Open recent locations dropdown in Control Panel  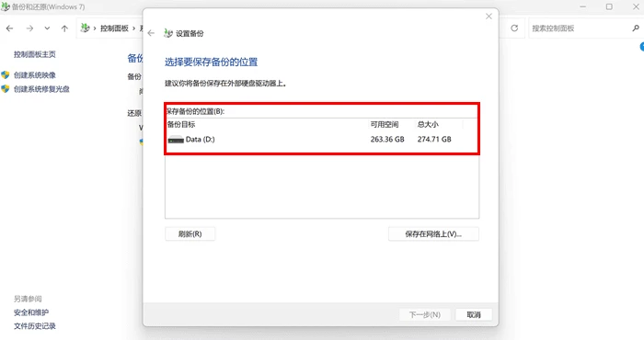[47, 28]
